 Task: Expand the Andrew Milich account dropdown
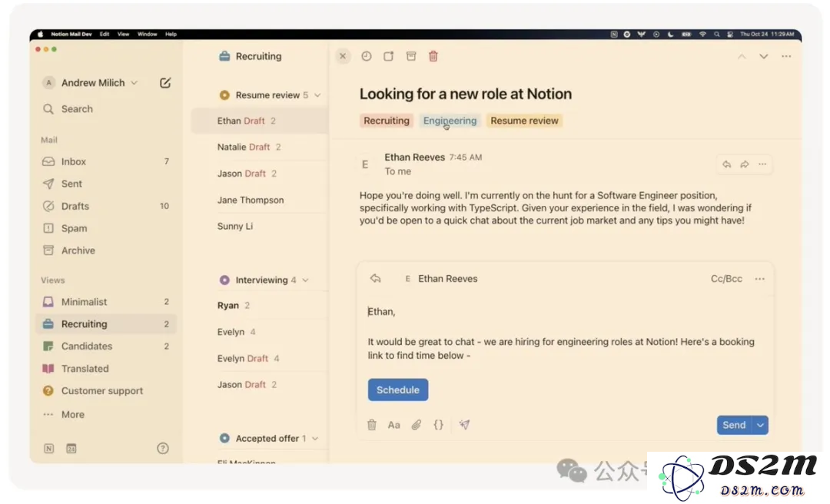pos(134,82)
